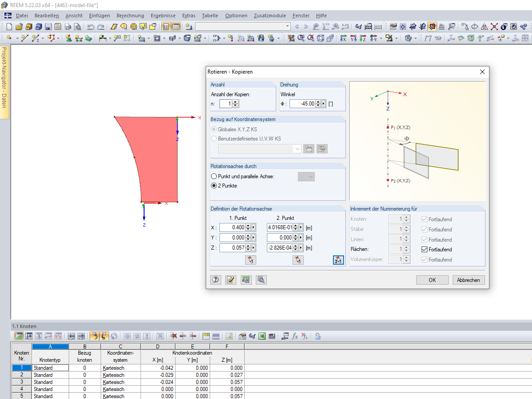Click the Flächen increment stepper
This screenshot has height=399, width=532.
tap(407, 250)
